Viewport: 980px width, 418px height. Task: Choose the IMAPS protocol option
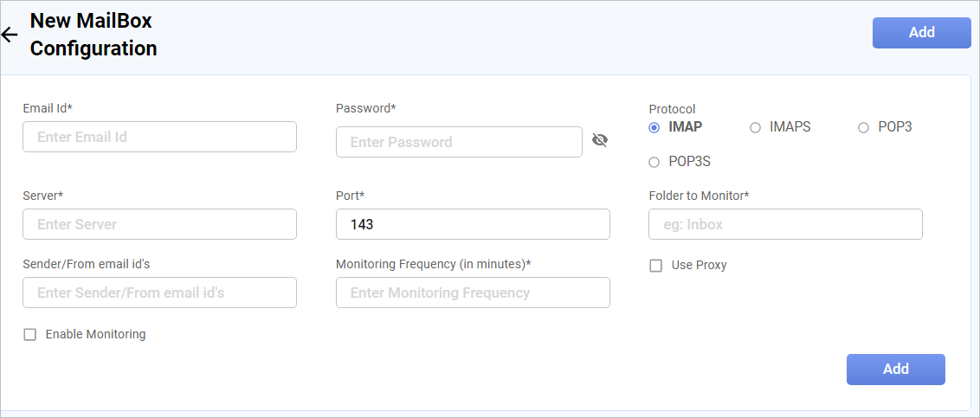(755, 127)
